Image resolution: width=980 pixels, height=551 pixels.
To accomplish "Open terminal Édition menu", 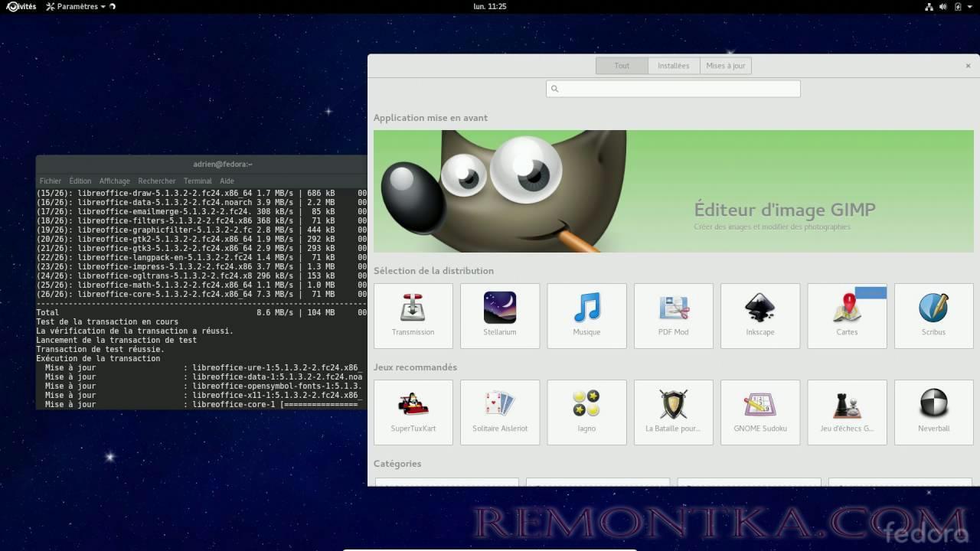I will tap(80, 181).
